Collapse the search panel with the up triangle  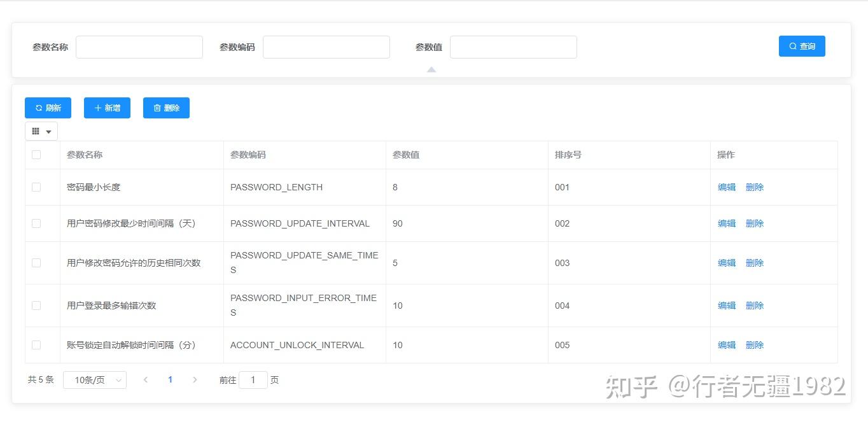pyautogui.click(x=431, y=69)
